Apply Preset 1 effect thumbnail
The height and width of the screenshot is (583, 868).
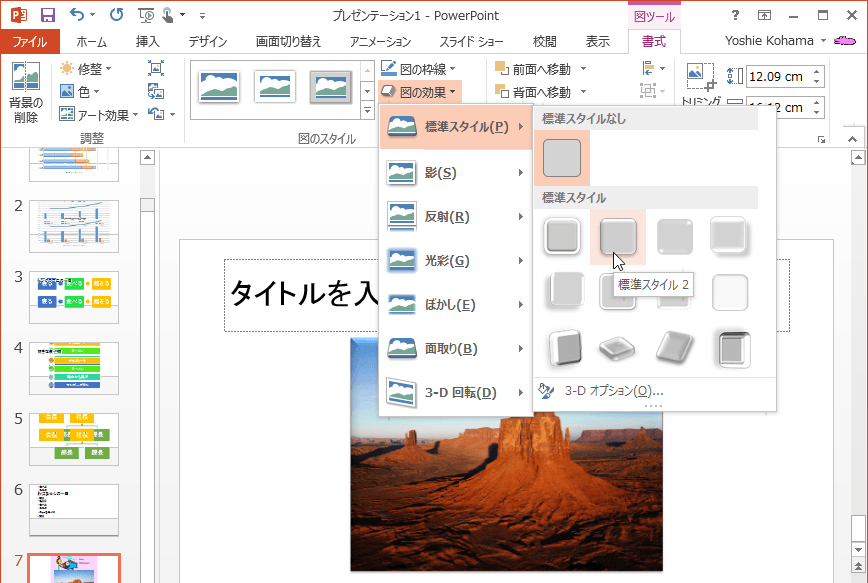click(x=562, y=236)
